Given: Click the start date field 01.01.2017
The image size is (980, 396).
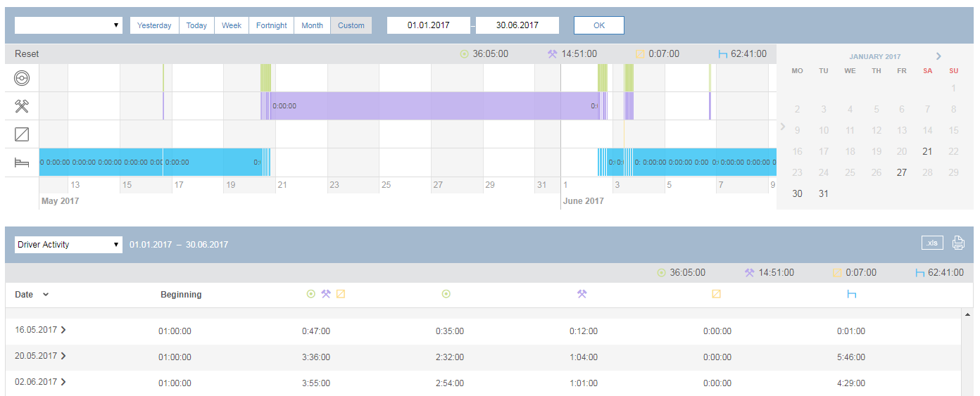Looking at the screenshot, I should tap(429, 25).
